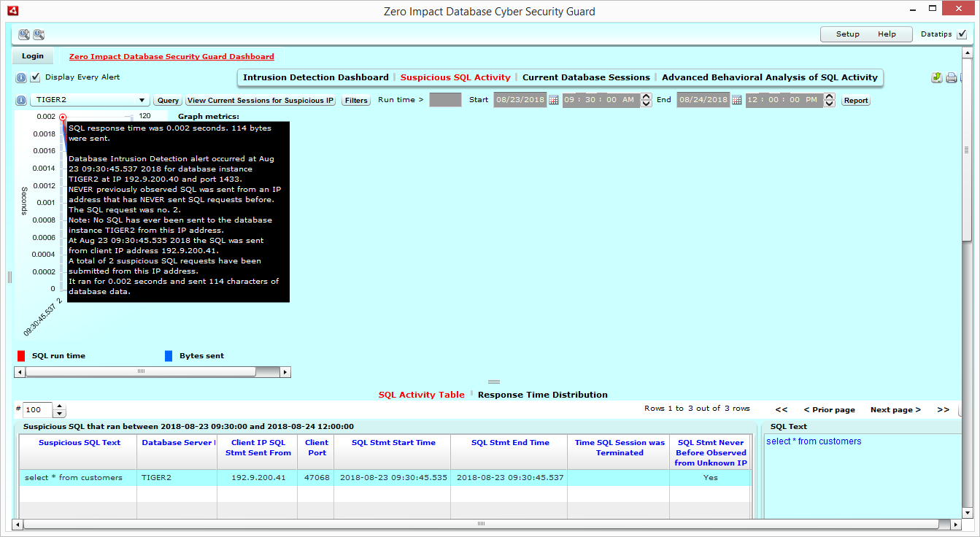Click info icon beside Display Every Alert
Screen dimensions: 980x537
pyautogui.click(x=21, y=77)
